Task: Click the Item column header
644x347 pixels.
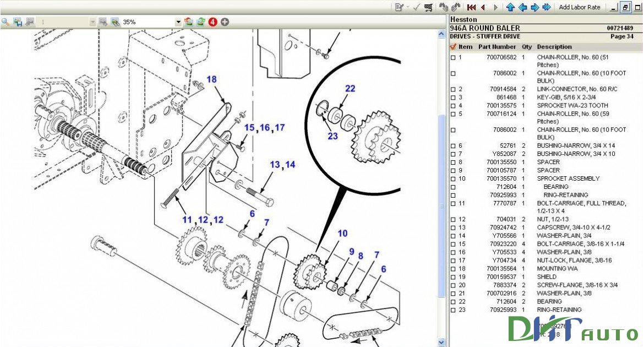Action: pos(465,47)
